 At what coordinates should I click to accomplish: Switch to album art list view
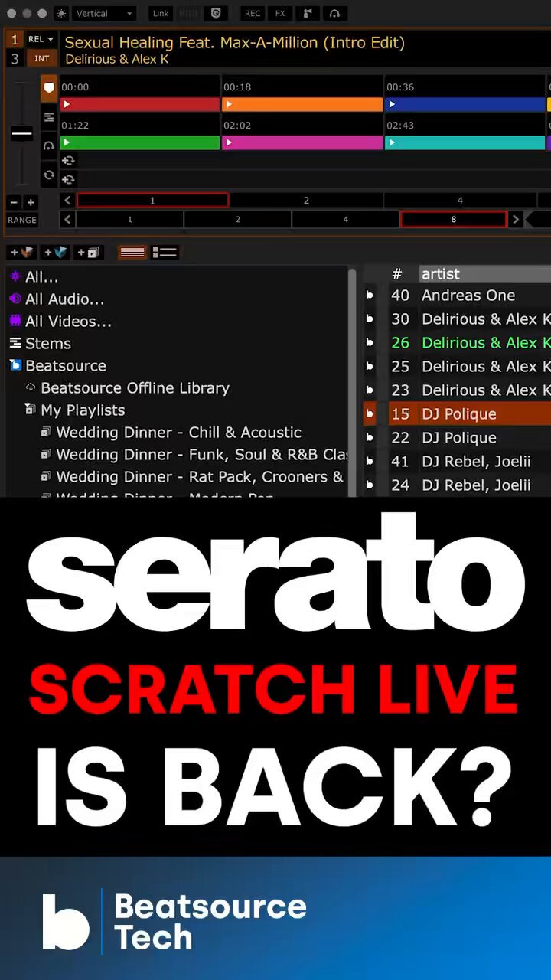[x=165, y=252]
